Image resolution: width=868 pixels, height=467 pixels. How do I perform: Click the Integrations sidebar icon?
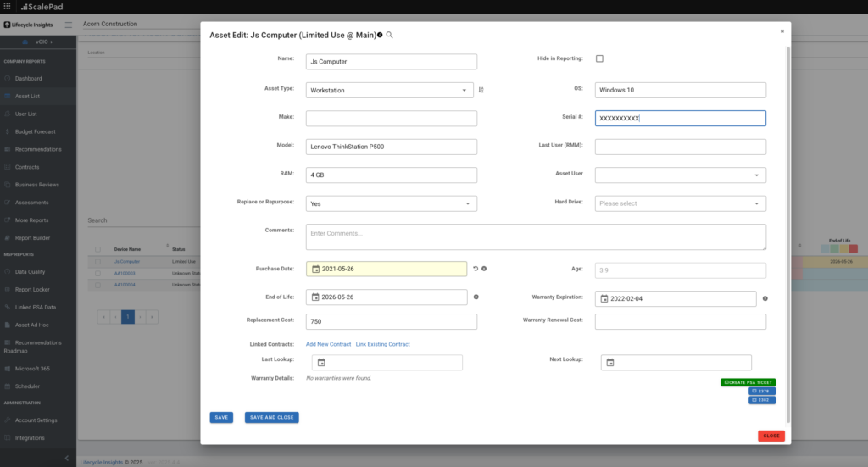7,437
